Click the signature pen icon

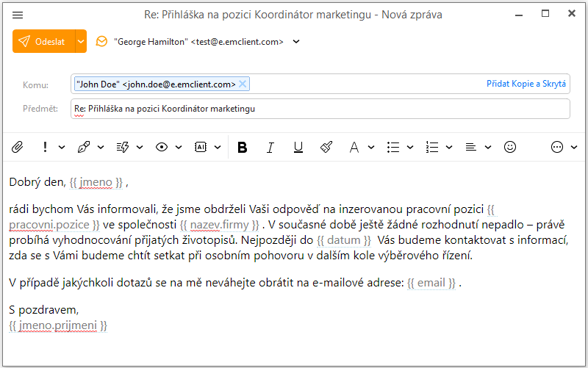[x=84, y=147]
